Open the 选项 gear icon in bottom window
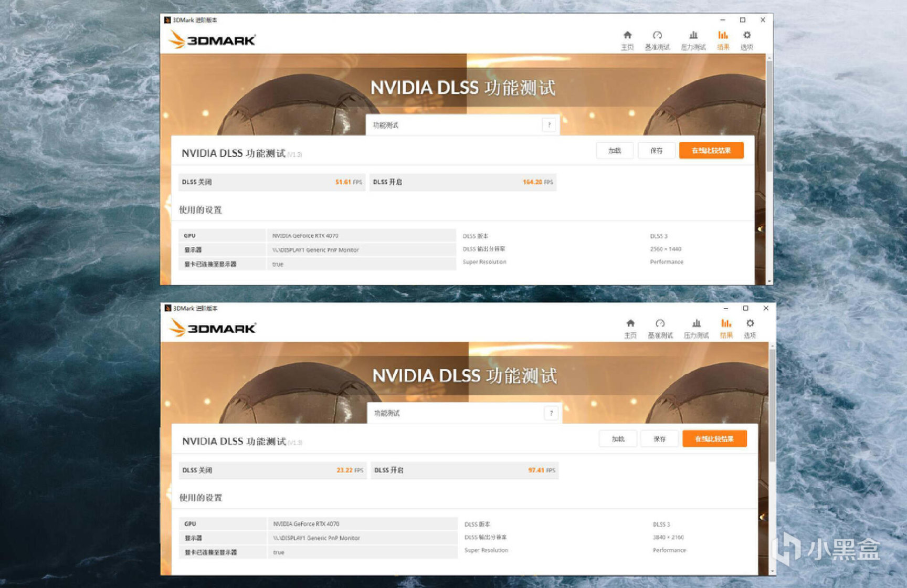This screenshot has width=907, height=588. coord(750,328)
